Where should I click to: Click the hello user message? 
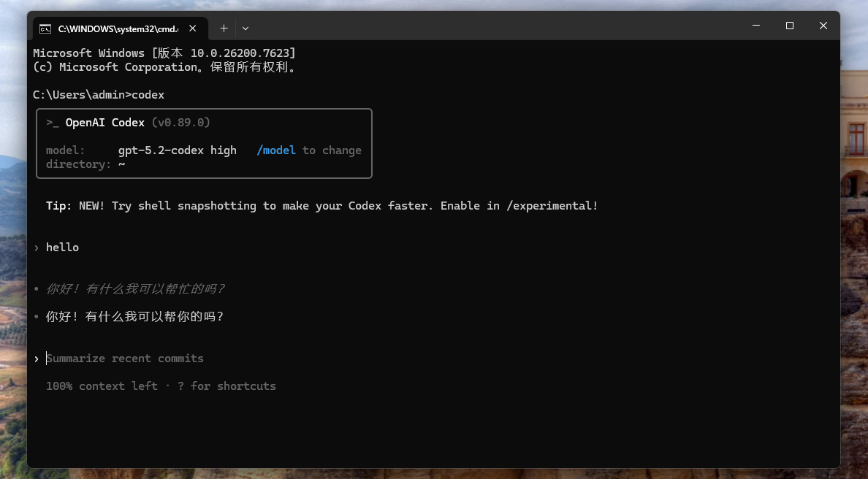[x=62, y=248]
